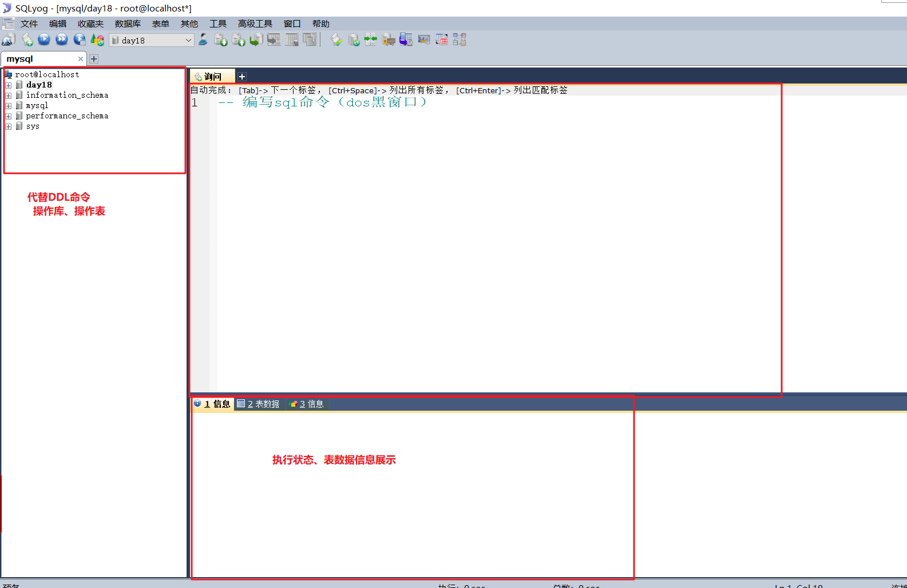Open the 帮助 menu
The width and height of the screenshot is (907, 588).
pos(320,23)
